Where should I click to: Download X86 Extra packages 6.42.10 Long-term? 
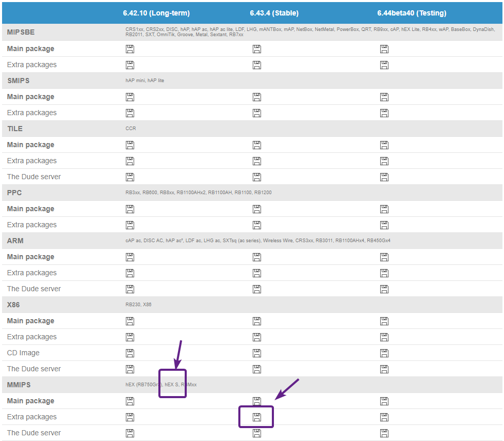[x=130, y=337]
